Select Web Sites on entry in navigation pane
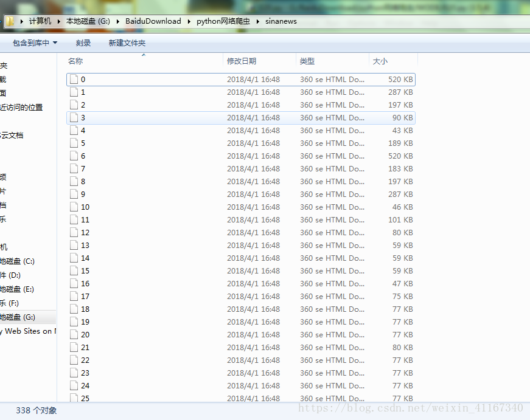This screenshot has width=530, height=420. [x=28, y=331]
